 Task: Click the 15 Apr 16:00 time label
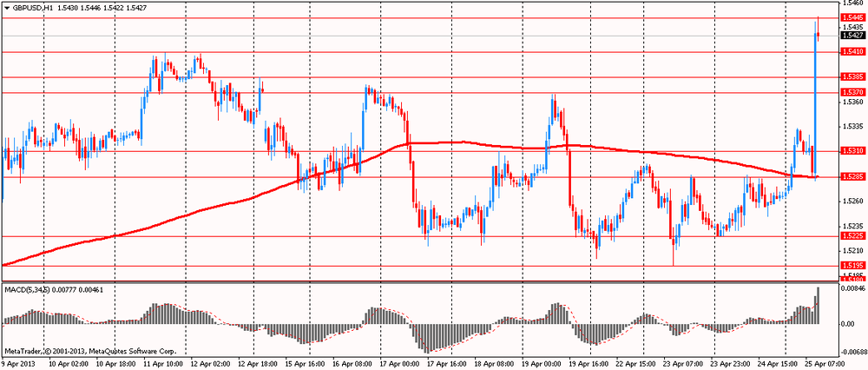click(x=306, y=365)
